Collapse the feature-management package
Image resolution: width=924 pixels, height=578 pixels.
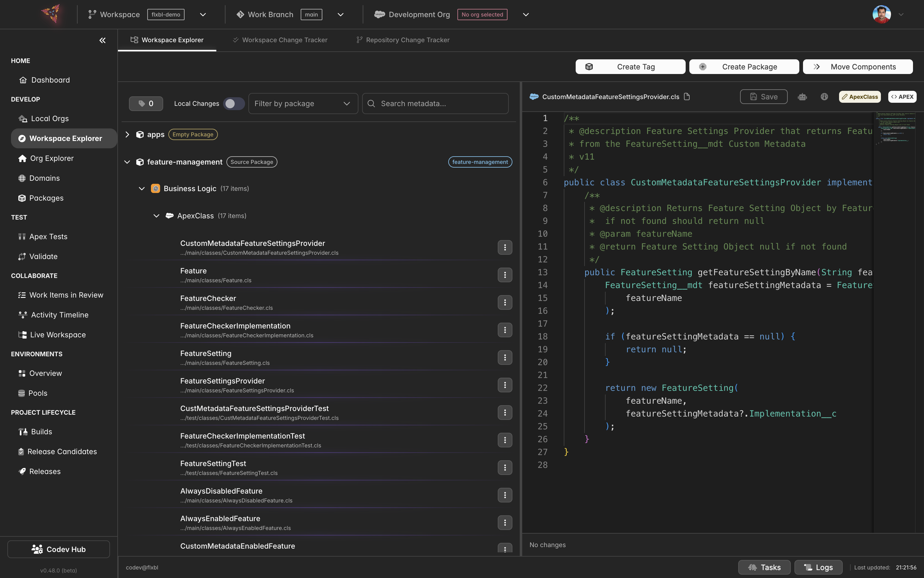point(127,162)
